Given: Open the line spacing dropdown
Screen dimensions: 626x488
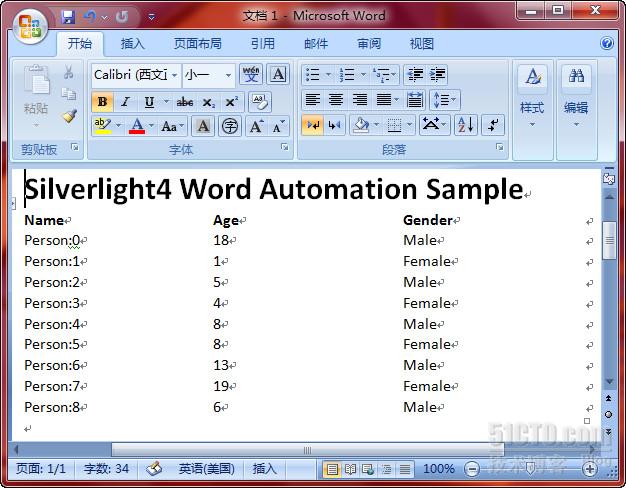Looking at the screenshot, I should click(445, 100).
